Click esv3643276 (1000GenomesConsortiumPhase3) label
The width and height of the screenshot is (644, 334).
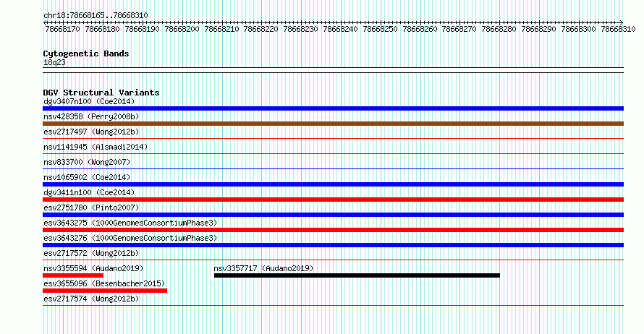point(130,239)
